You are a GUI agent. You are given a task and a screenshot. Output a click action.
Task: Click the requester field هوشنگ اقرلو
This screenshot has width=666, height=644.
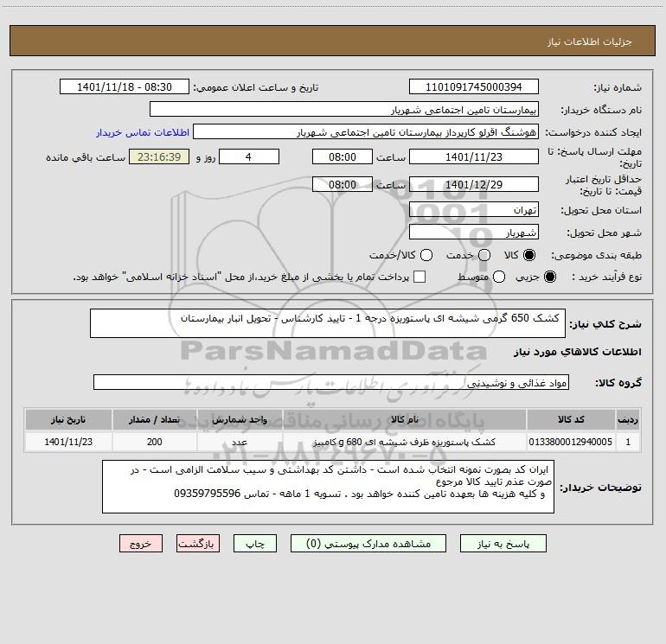(366, 132)
